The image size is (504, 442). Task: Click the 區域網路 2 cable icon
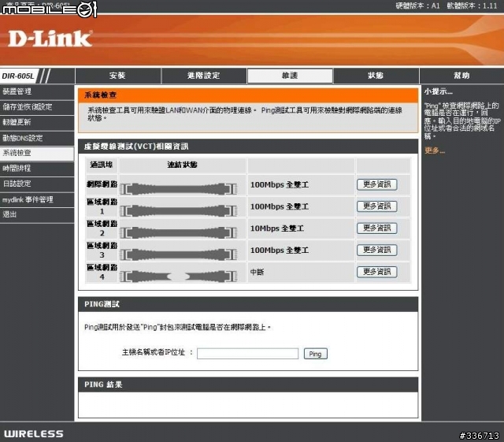click(179, 232)
